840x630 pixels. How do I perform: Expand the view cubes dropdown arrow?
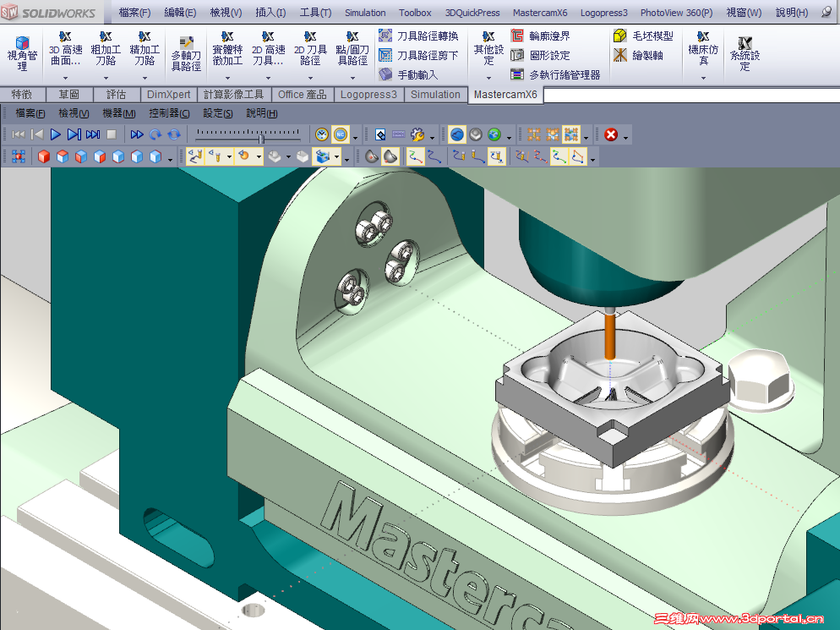pyautogui.click(x=171, y=160)
